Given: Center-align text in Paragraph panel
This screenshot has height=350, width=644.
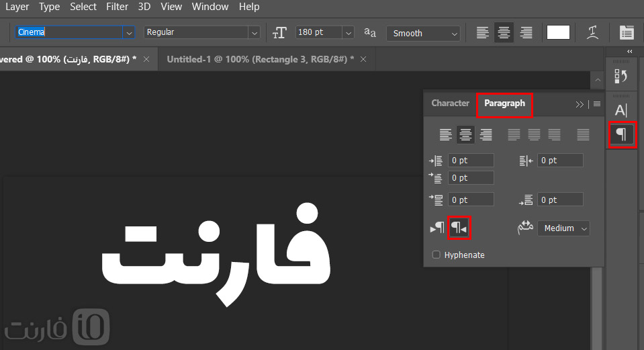Looking at the screenshot, I should coord(465,134).
